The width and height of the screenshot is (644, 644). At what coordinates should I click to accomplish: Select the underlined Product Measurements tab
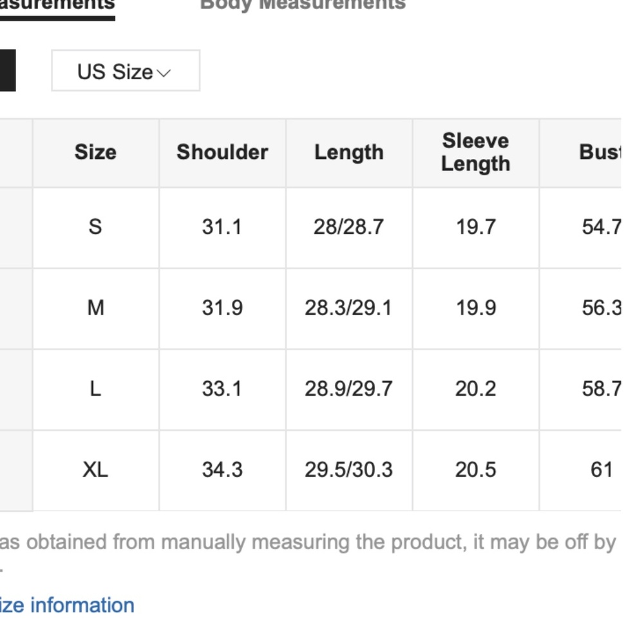(57, 5)
